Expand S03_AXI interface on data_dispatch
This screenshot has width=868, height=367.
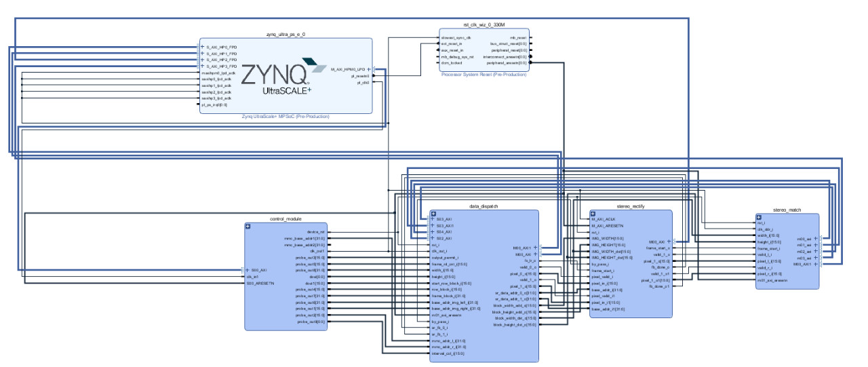click(432, 219)
